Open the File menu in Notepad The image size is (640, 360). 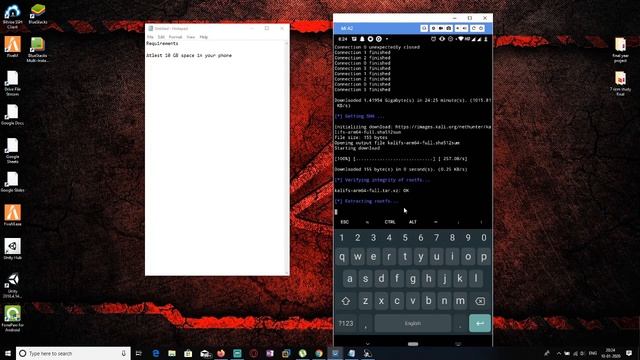coord(150,37)
